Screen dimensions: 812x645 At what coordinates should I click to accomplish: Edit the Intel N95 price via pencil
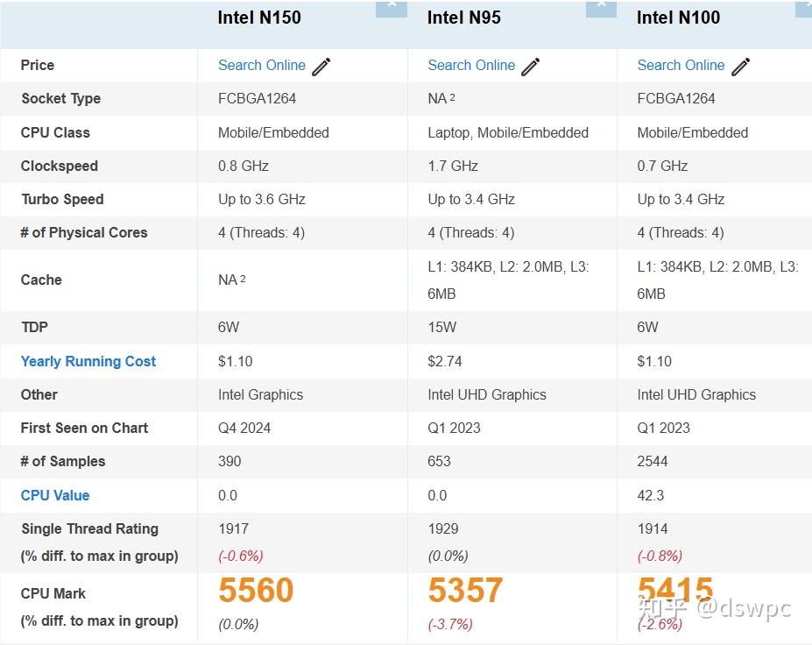pos(531,67)
